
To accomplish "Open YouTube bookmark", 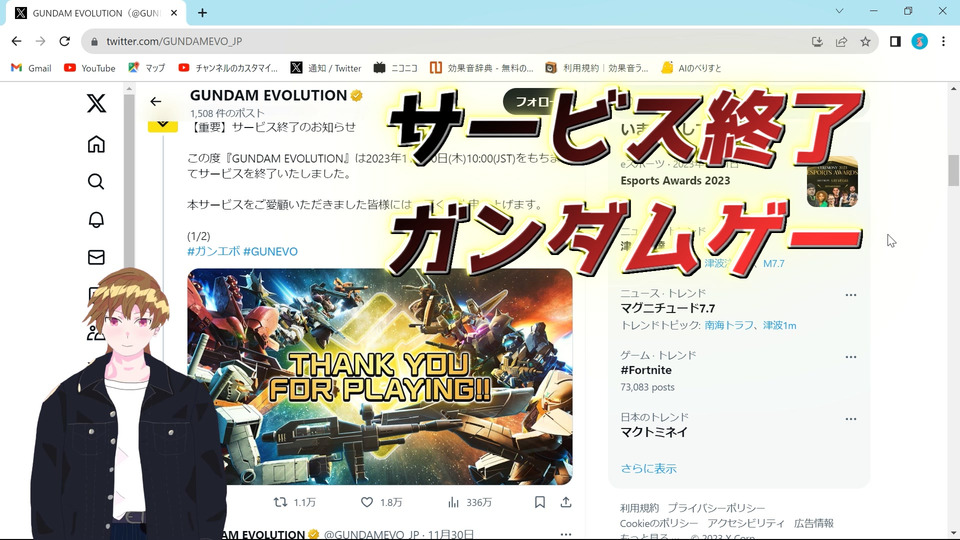I will coord(89,68).
